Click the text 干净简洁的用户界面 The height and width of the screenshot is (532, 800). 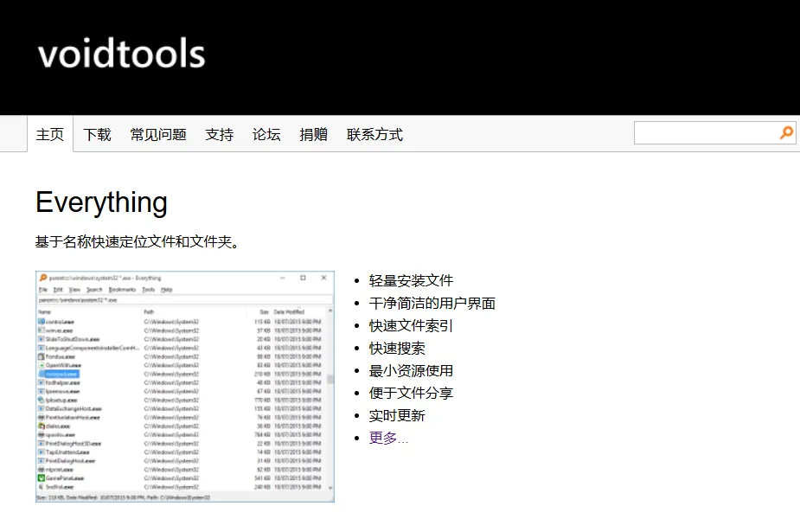(432, 303)
